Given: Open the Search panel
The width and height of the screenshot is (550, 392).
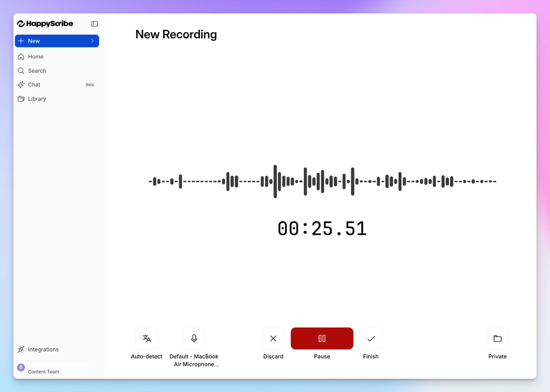Looking at the screenshot, I should coord(37,71).
